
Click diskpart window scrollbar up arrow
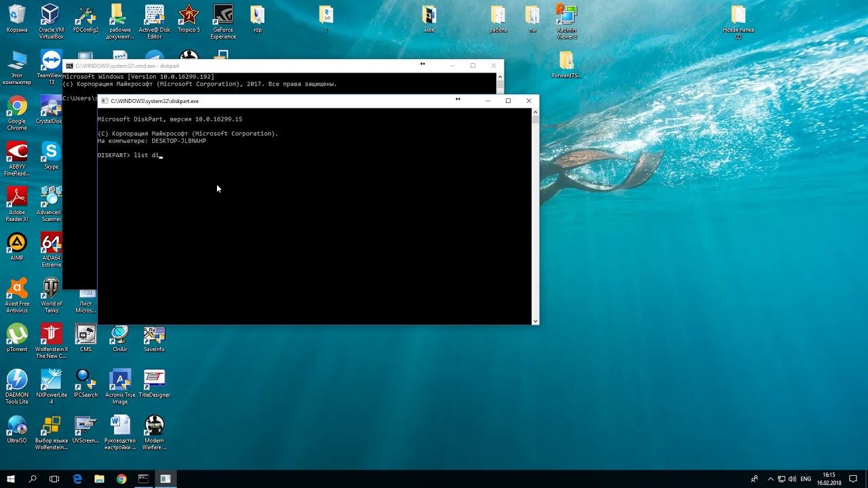(535, 111)
